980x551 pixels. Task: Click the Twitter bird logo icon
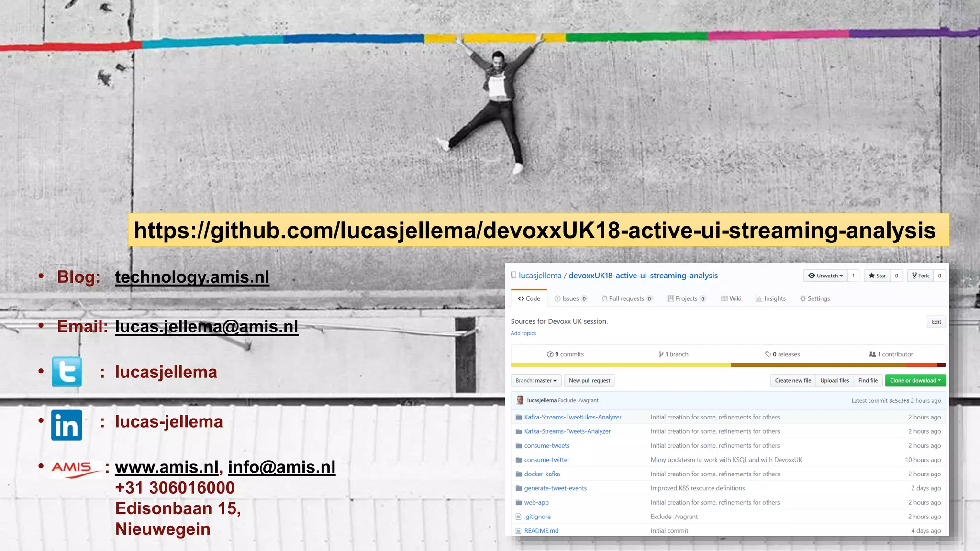tap(67, 372)
